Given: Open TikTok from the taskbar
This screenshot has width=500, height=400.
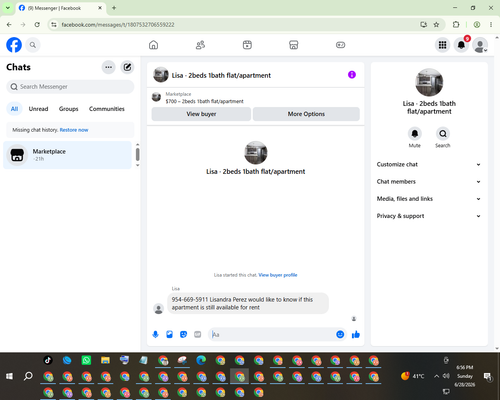Looking at the screenshot, I should [48, 360].
